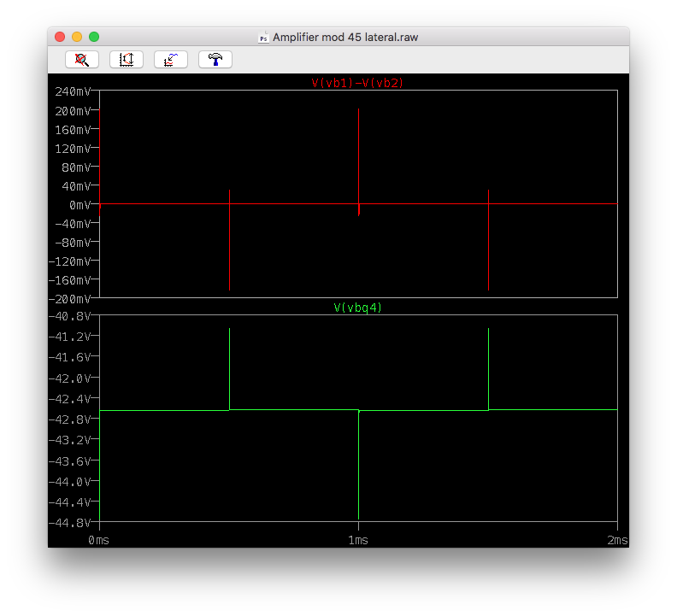Screen dimensions: 677x616
Task: Click the -44.8V axis label of the lower pane
Action: tap(69, 523)
